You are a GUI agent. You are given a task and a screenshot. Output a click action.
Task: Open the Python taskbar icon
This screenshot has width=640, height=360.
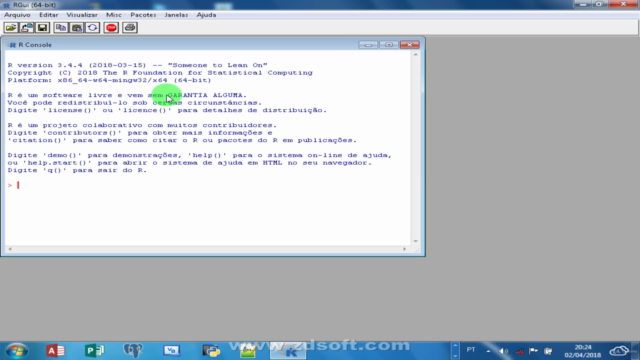click(x=211, y=351)
